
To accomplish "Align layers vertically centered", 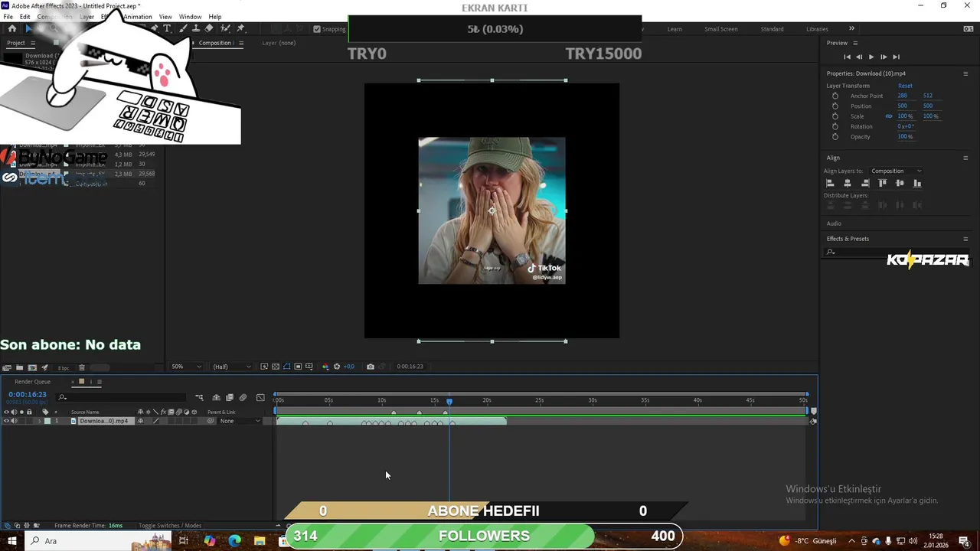I will click(900, 183).
